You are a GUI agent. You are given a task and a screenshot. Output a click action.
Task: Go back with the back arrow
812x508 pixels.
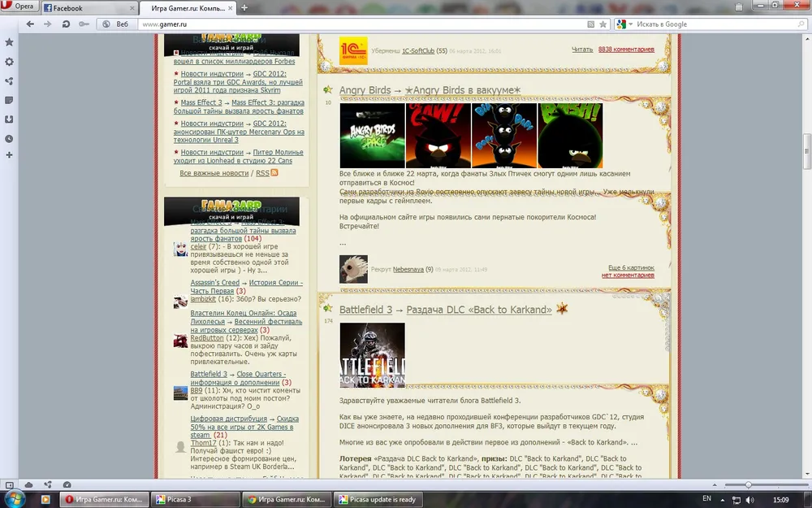[x=30, y=24]
